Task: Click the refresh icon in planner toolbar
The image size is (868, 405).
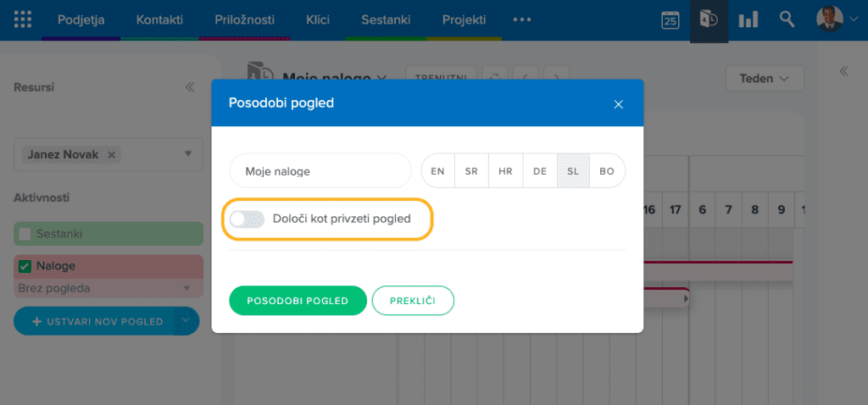Action: (x=495, y=77)
